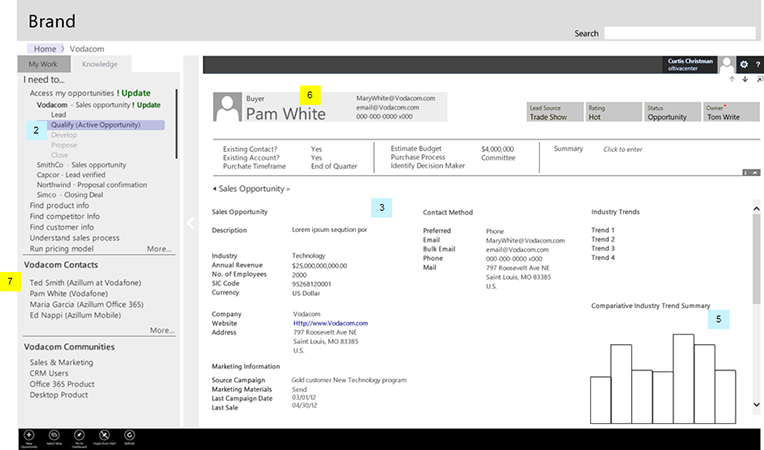The height and width of the screenshot is (450, 764).
Task: Refresh the page using the Refresh icon
Action: click(x=130, y=436)
